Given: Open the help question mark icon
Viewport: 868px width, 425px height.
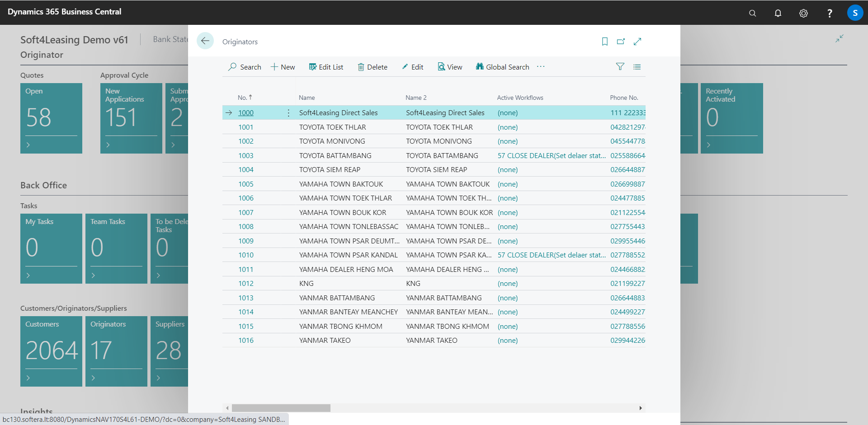Looking at the screenshot, I should pos(830,13).
